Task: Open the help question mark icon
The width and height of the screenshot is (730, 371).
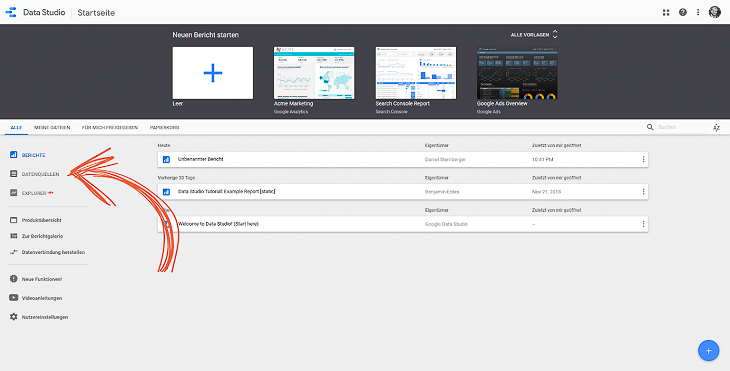Action: coord(683,13)
